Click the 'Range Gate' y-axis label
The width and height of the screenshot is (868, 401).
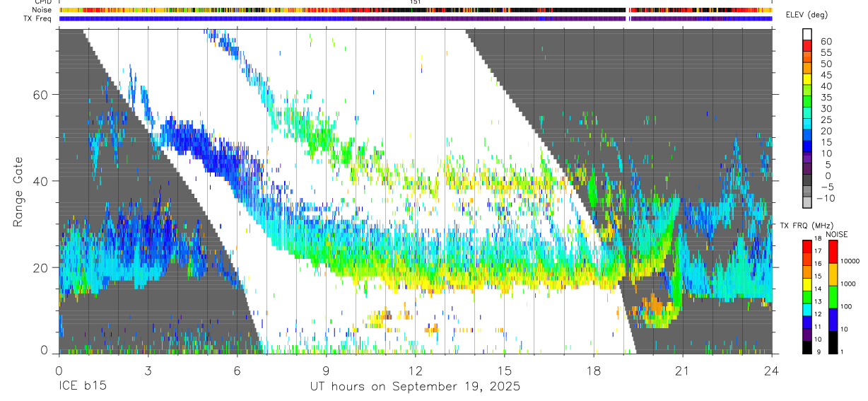point(18,192)
